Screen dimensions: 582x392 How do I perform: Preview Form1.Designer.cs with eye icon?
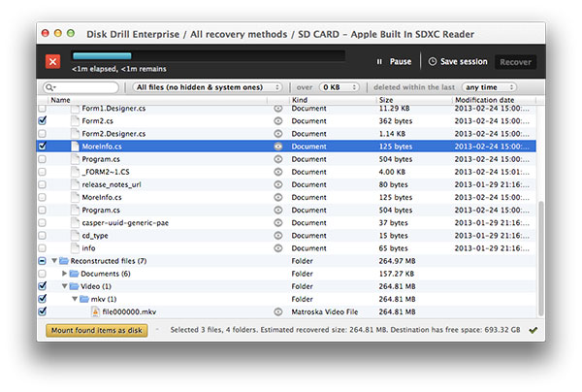[x=278, y=109]
